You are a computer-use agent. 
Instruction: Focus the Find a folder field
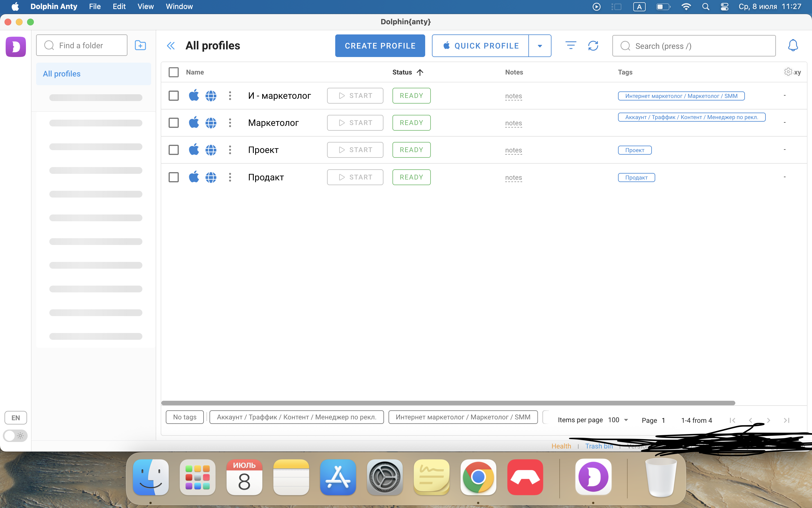click(81, 45)
